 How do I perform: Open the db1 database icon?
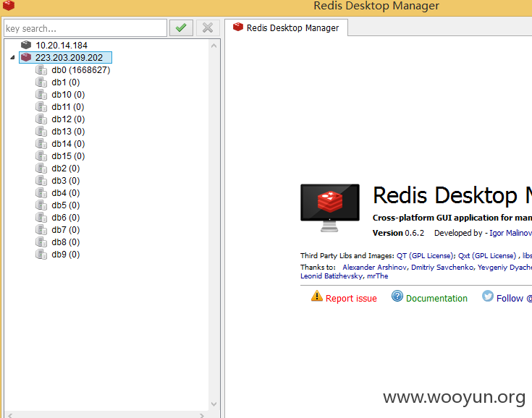point(41,82)
